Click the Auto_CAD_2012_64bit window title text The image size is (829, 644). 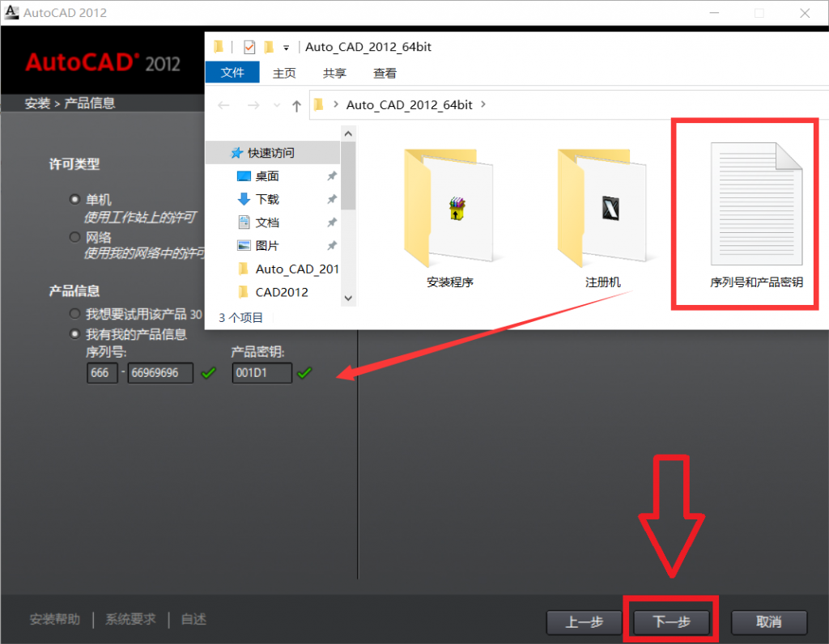coord(368,47)
